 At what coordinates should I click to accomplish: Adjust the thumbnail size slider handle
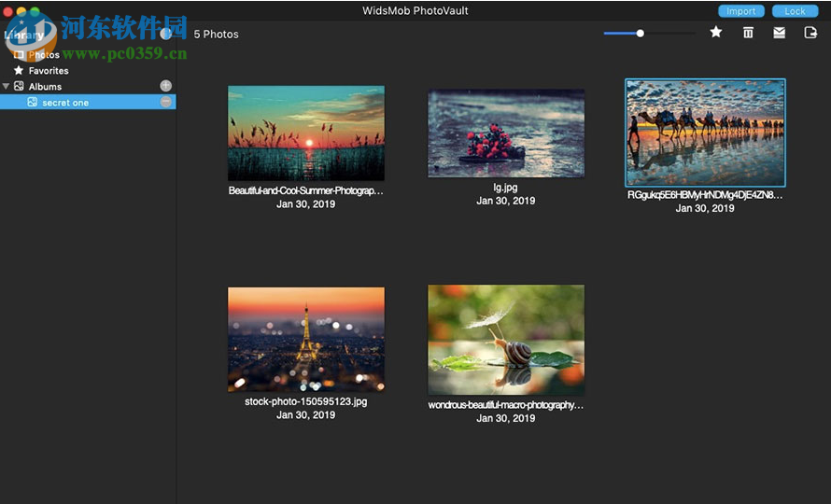(641, 34)
